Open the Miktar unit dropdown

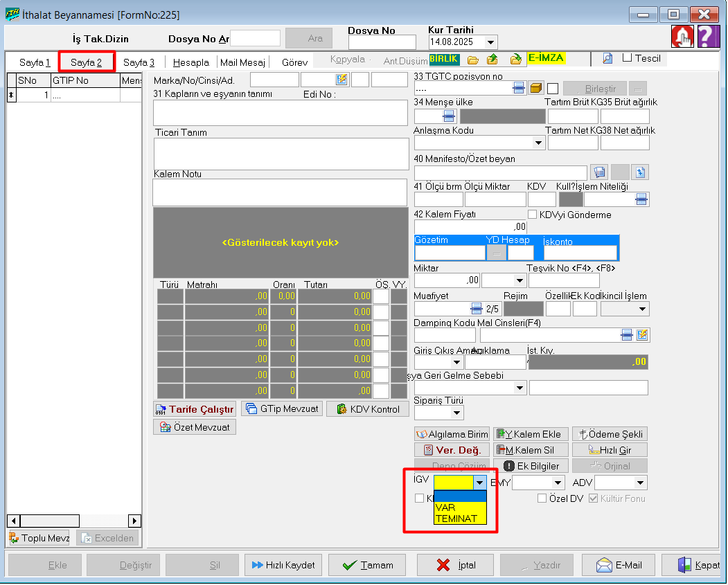click(520, 280)
